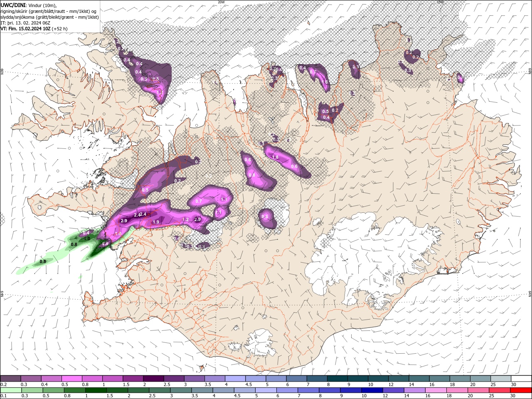
Task: Click the 25 red-pink rain-scale swatch
Action: point(500,390)
